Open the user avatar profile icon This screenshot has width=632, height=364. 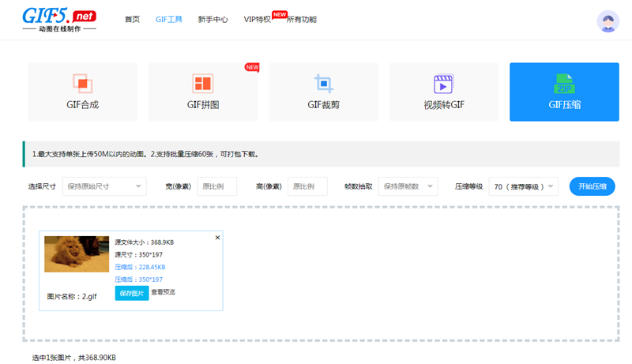[x=608, y=21]
